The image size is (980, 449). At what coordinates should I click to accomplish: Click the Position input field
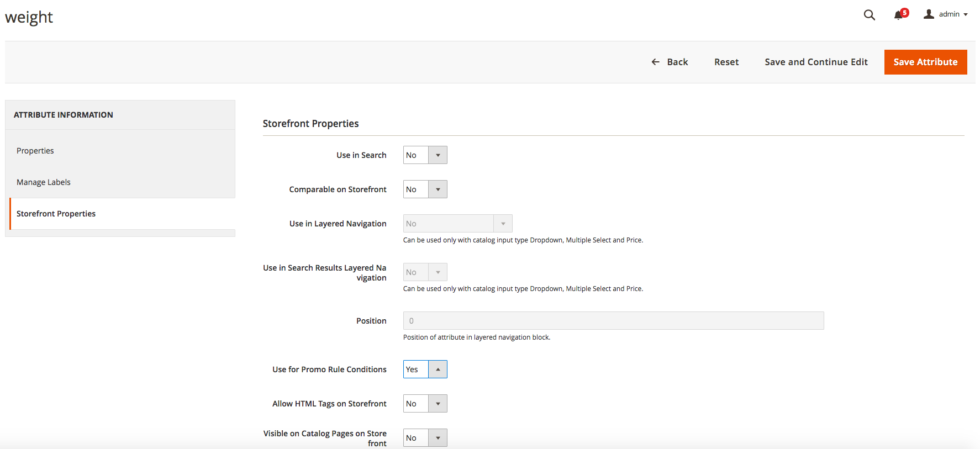pos(613,321)
